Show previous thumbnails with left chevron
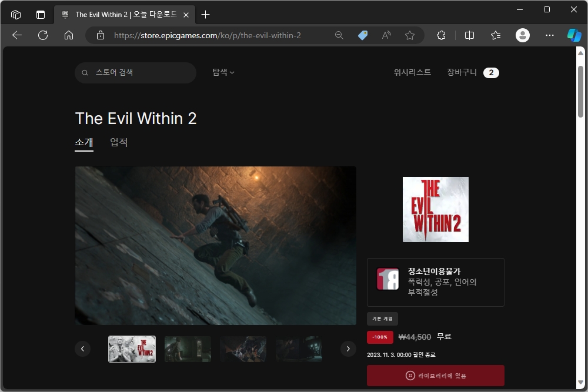This screenshot has width=588, height=392. coord(82,349)
